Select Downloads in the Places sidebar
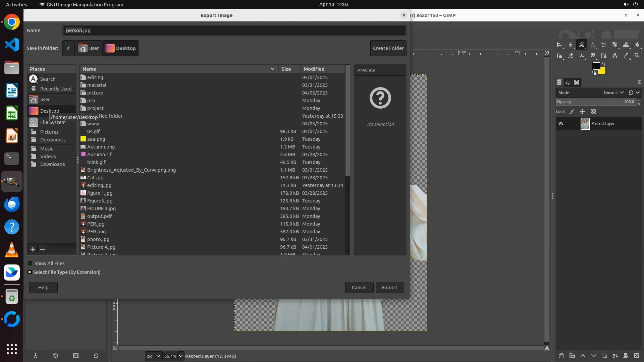The height and width of the screenshot is (362, 644). pyautogui.click(x=52, y=164)
